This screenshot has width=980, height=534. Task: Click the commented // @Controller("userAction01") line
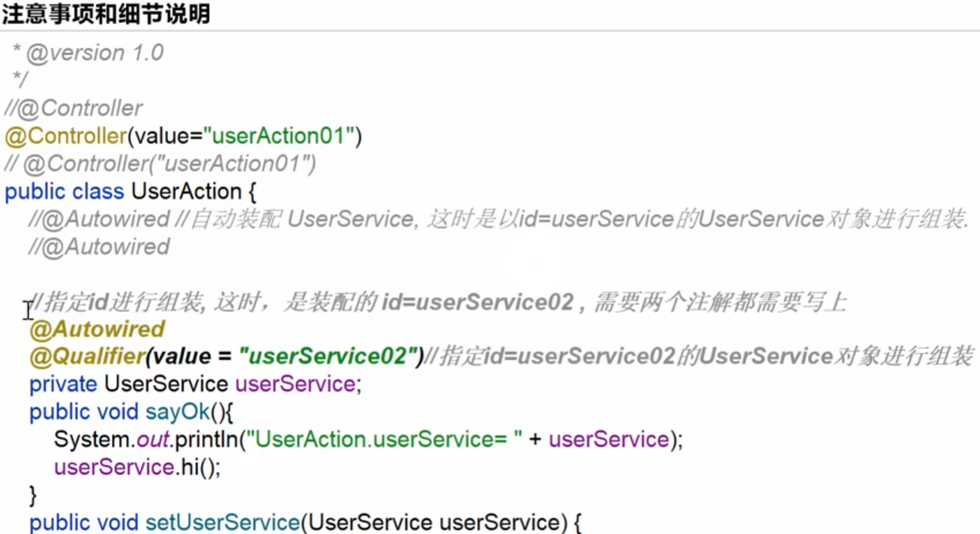[161, 164]
